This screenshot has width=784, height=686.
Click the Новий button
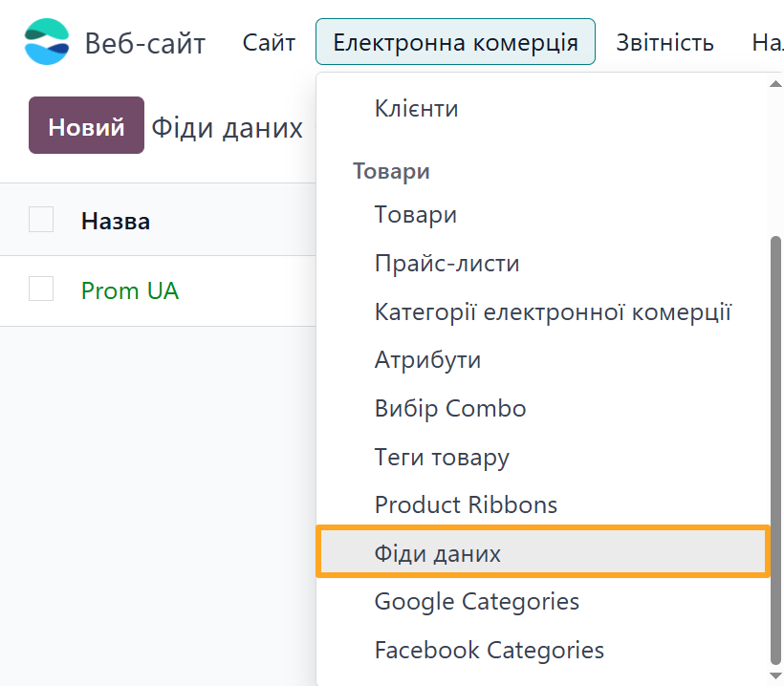click(x=86, y=126)
